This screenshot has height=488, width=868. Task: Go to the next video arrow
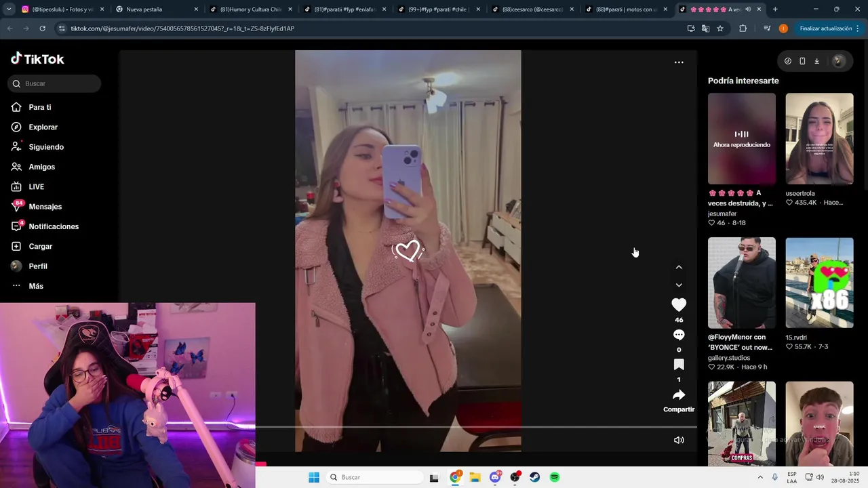pyautogui.click(x=679, y=285)
